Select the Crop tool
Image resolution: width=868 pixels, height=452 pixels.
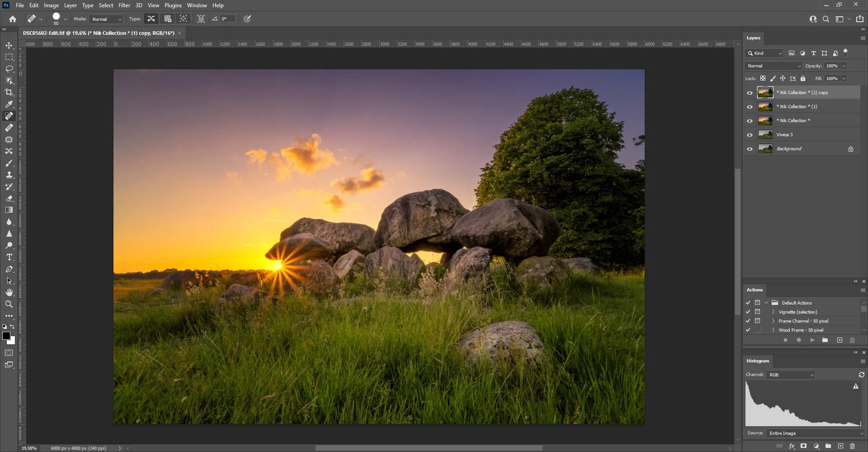(9, 92)
